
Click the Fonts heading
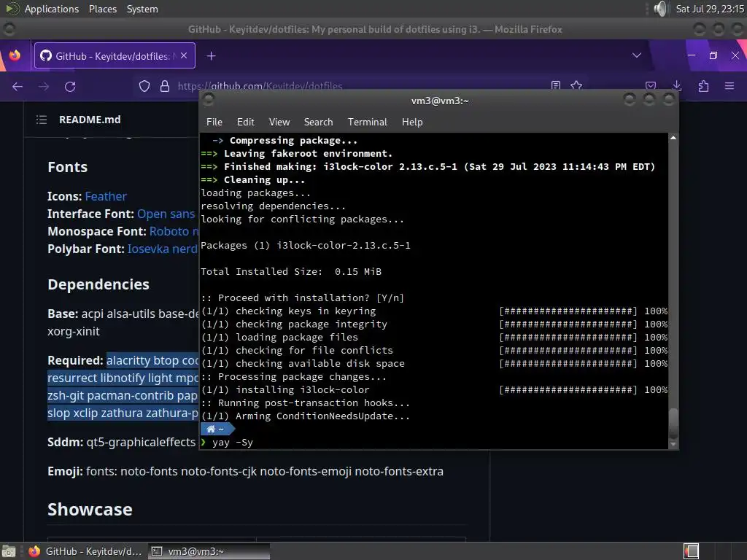[x=67, y=167]
